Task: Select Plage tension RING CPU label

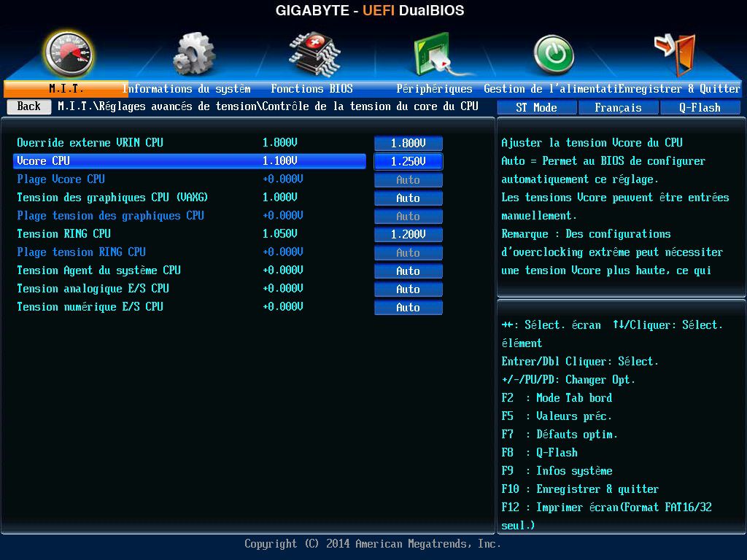Action: tap(82, 252)
